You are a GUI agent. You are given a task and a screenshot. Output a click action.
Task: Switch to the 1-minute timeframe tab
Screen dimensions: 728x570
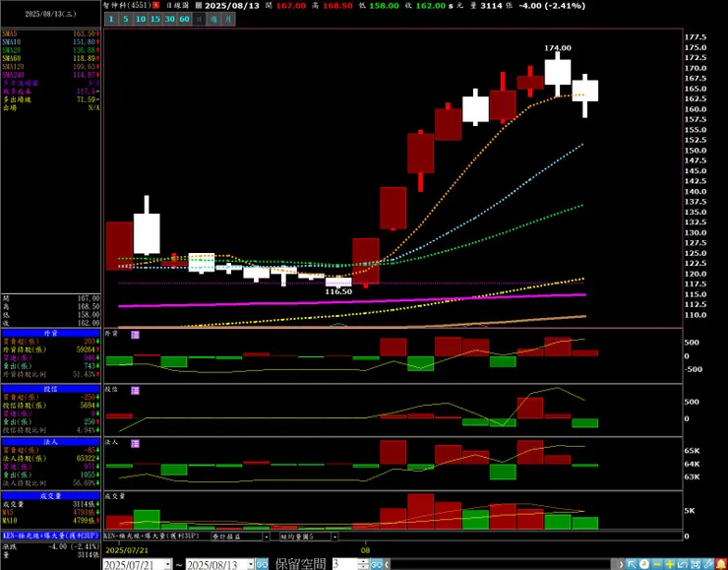pyautogui.click(x=111, y=19)
